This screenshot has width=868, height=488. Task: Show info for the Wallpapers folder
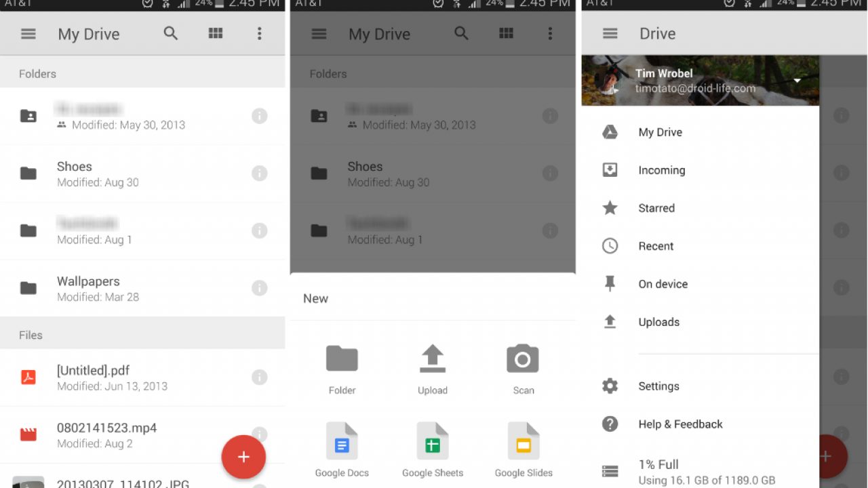[x=259, y=288]
